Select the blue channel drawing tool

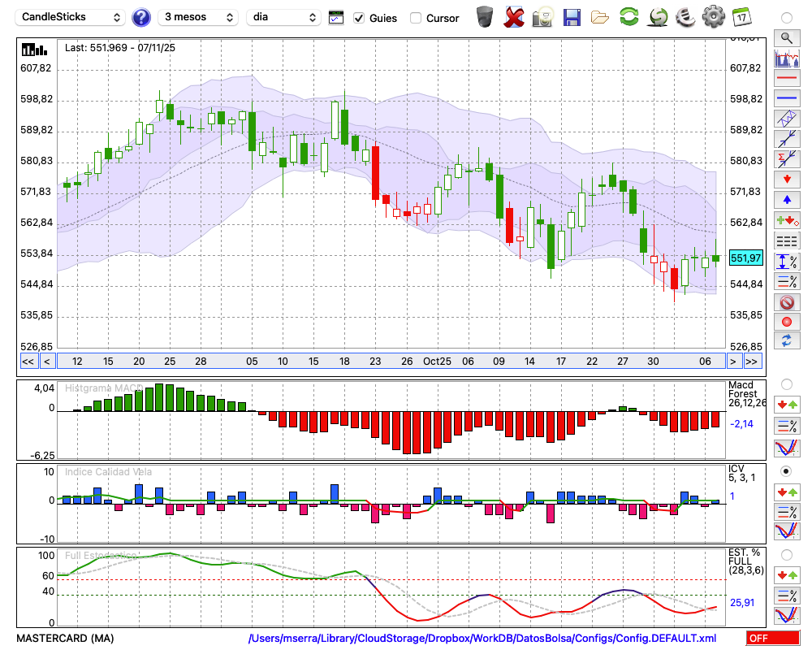(x=787, y=119)
